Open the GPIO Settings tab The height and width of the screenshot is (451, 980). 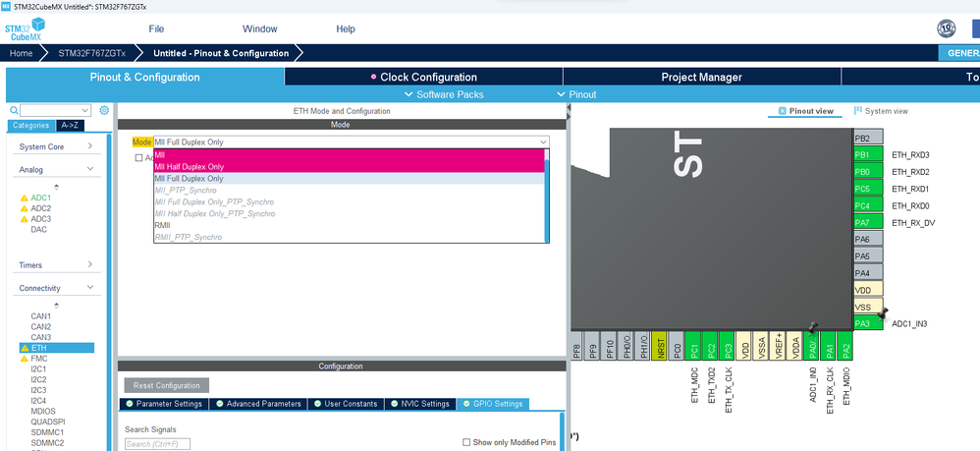493,404
